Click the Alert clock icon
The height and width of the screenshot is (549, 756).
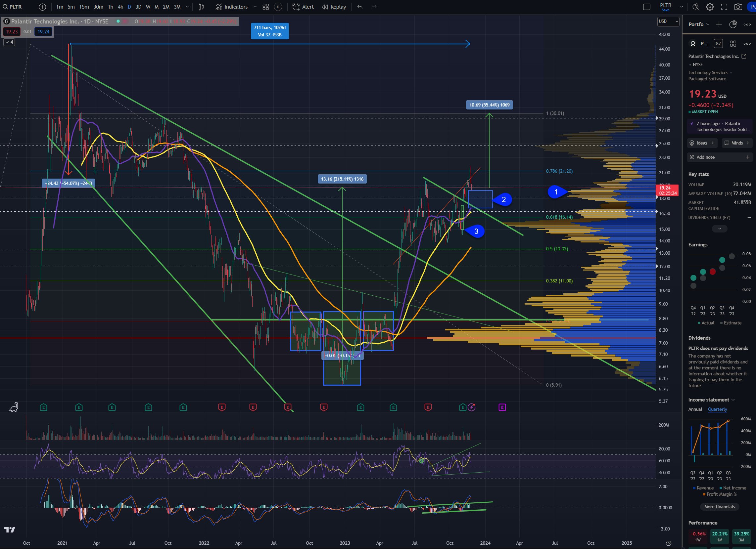coord(296,7)
